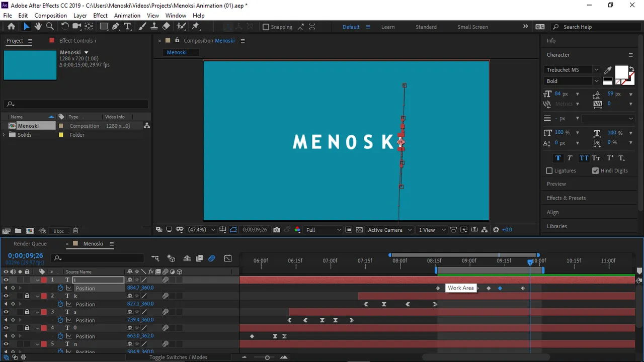This screenshot has height=362, width=644.
Task: Select the Pan Behind anchor point tool
Action: point(89,27)
